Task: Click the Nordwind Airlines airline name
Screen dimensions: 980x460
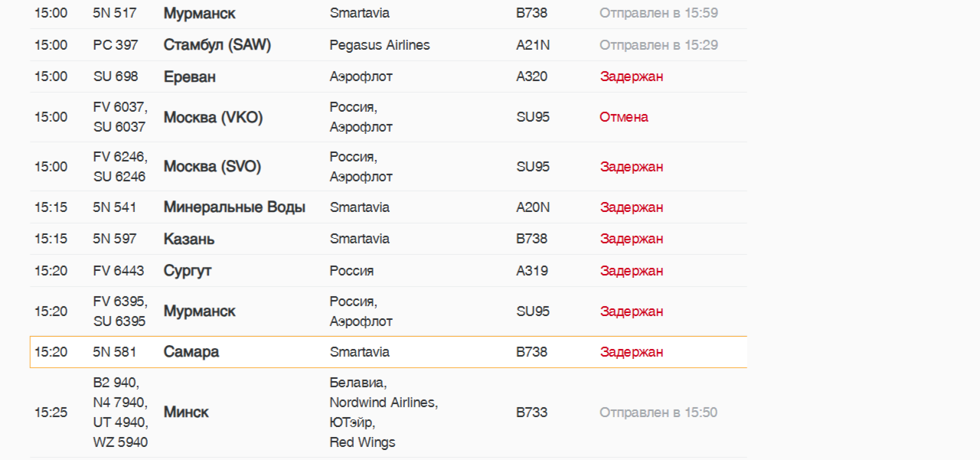Action: [x=383, y=403]
